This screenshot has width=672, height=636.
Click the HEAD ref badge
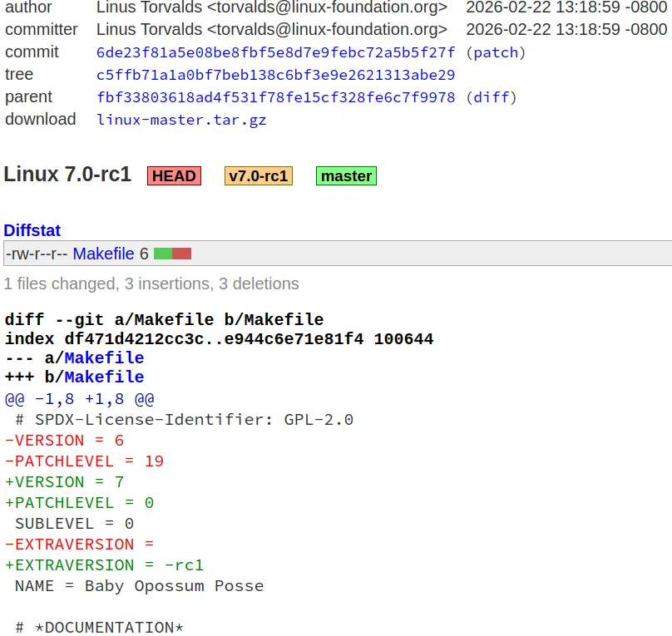click(x=174, y=176)
